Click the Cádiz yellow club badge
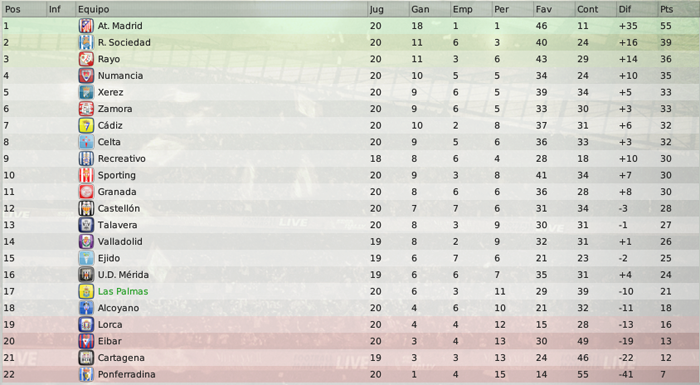 pos(86,126)
